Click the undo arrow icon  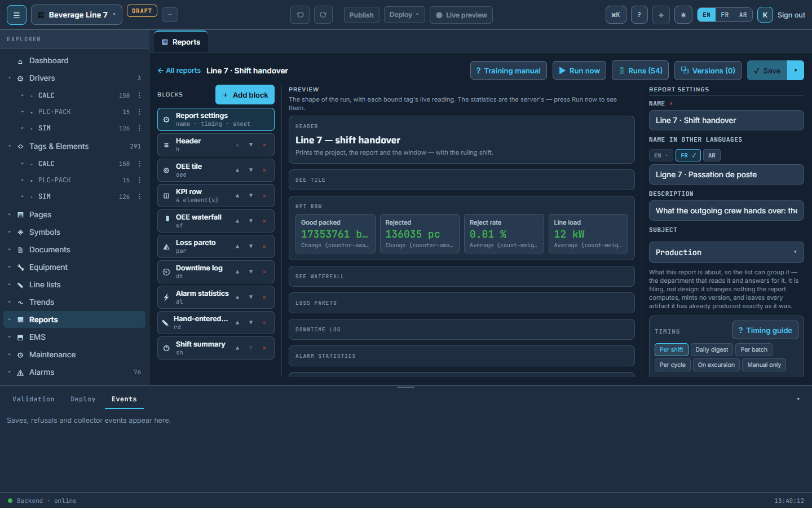tap(300, 15)
